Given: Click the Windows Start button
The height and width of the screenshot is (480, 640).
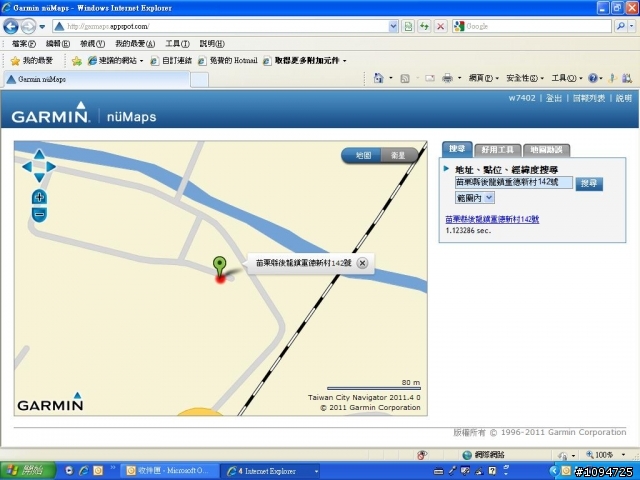Looking at the screenshot, I should click(x=28, y=471).
